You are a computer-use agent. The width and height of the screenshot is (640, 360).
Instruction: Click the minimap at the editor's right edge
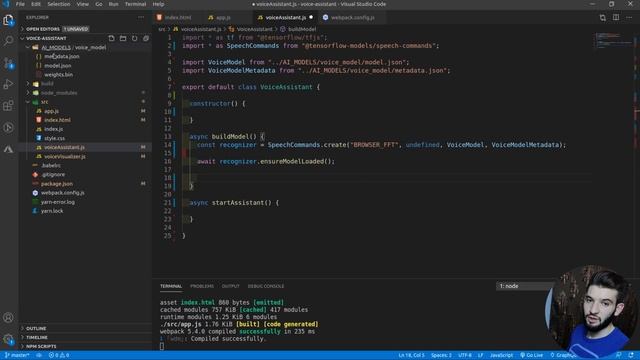tap(612, 40)
